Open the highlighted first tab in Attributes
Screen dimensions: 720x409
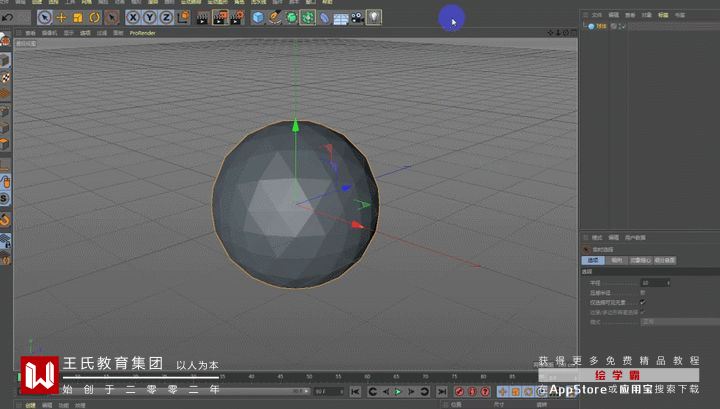click(593, 260)
